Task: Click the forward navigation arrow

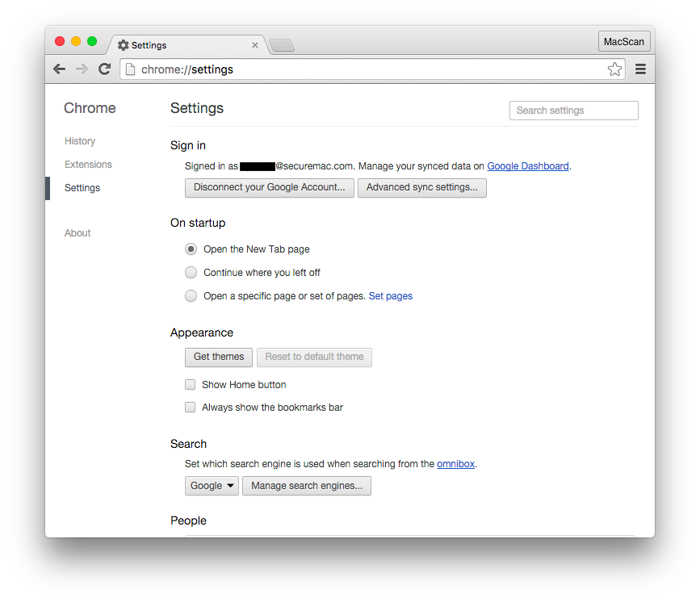Action: point(82,69)
